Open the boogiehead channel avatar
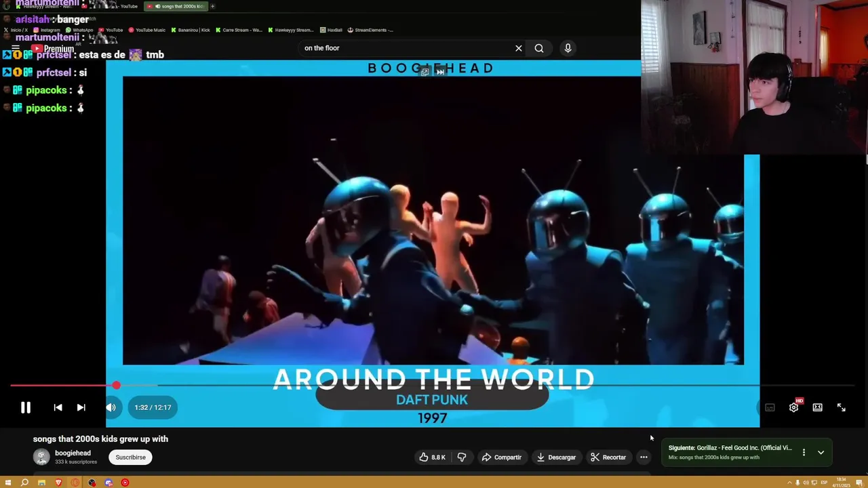The image size is (868, 488). 41,457
